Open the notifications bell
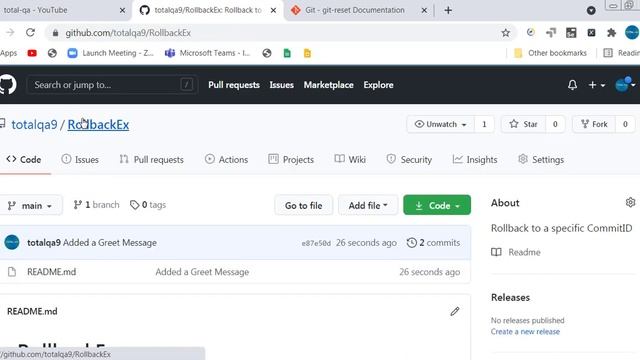This screenshot has height=360, width=640. click(x=572, y=85)
